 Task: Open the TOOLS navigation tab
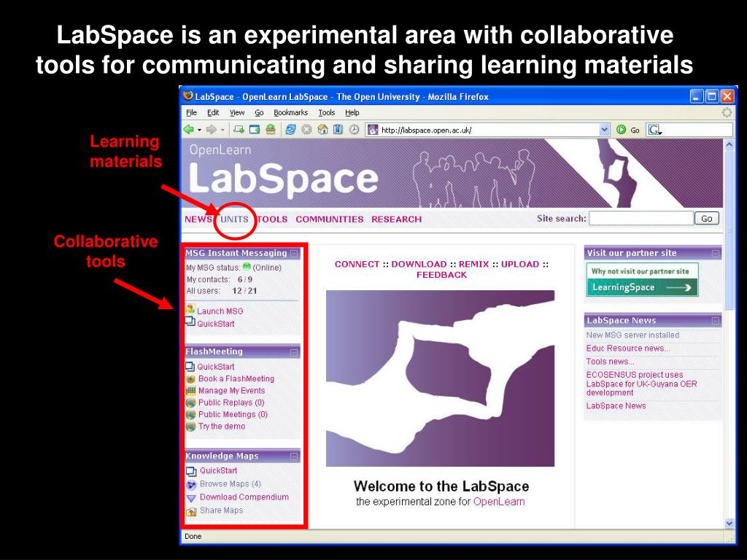coord(272,219)
